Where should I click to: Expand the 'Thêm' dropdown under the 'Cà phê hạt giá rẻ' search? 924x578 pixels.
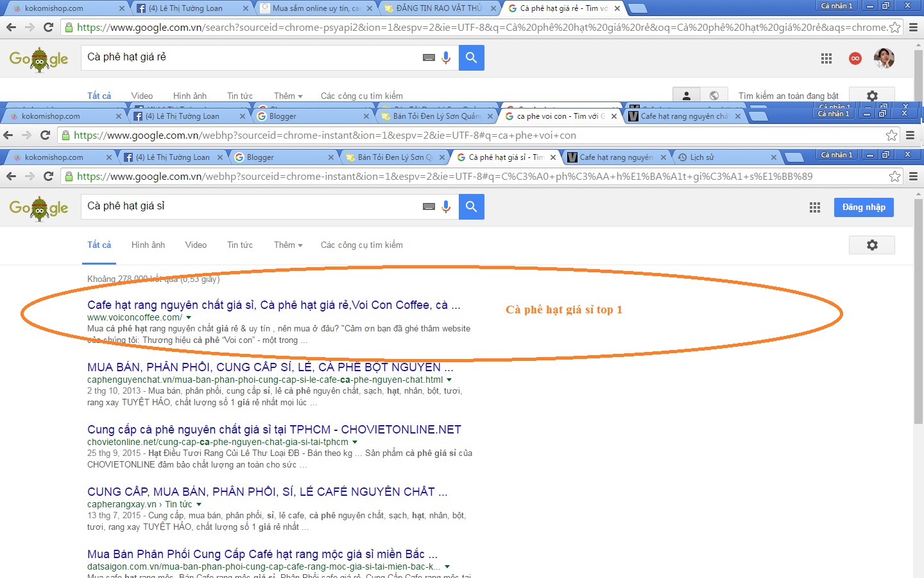coord(288,96)
